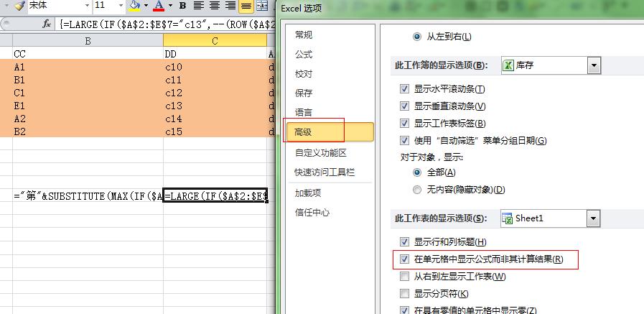
Task: Click the red font color A icon
Action: (x=159, y=5)
